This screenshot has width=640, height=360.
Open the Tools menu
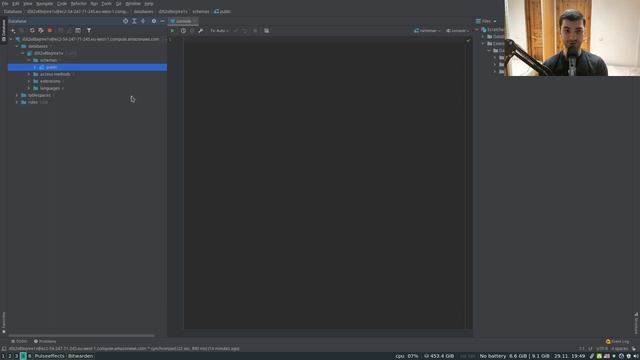click(x=106, y=4)
